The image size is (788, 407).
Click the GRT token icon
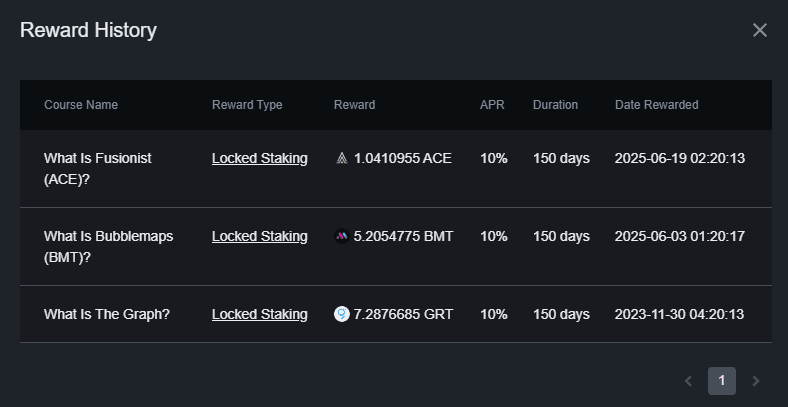pyautogui.click(x=342, y=314)
